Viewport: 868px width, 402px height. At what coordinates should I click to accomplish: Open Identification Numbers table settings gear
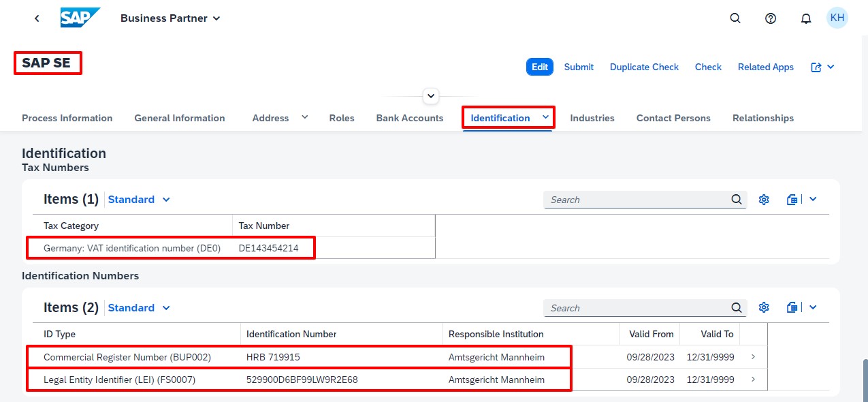pos(764,308)
